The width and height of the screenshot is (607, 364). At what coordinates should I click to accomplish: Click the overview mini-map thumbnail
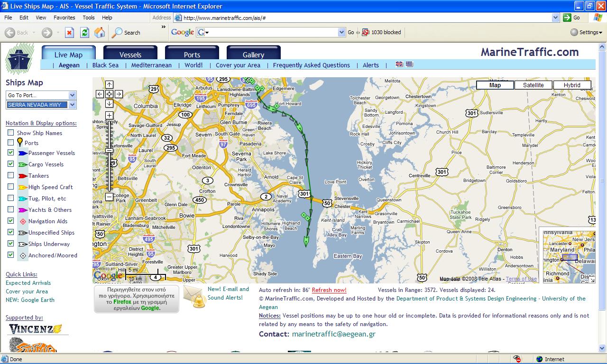coord(569,256)
